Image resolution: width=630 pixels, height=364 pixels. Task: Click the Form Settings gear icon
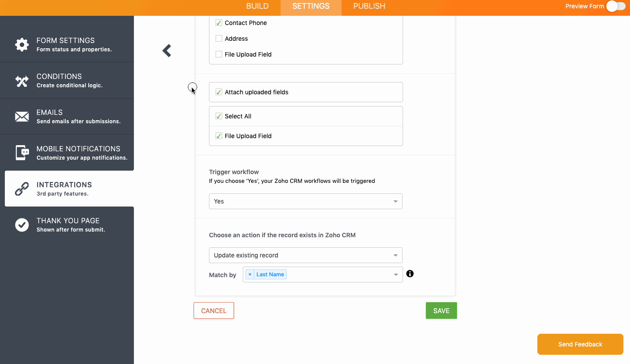(22, 44)
